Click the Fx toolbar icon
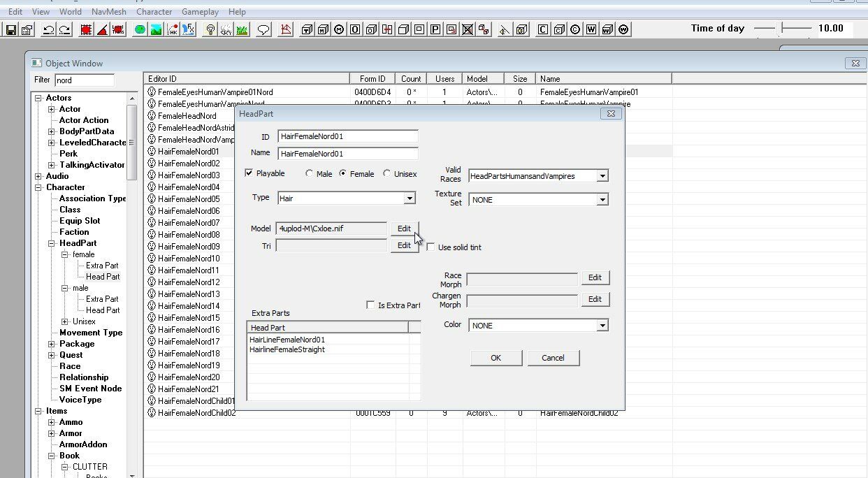The image size is (868, 478). click(188, 30)
